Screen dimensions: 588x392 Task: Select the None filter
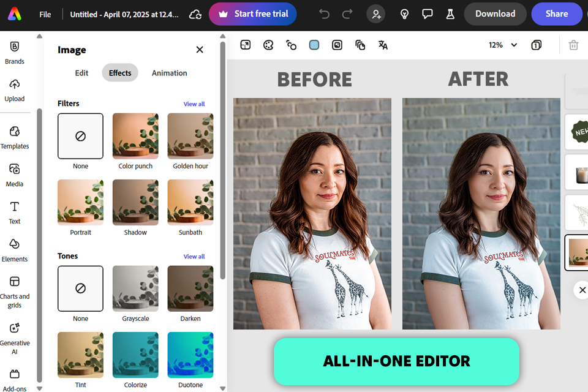click(80, 136)
